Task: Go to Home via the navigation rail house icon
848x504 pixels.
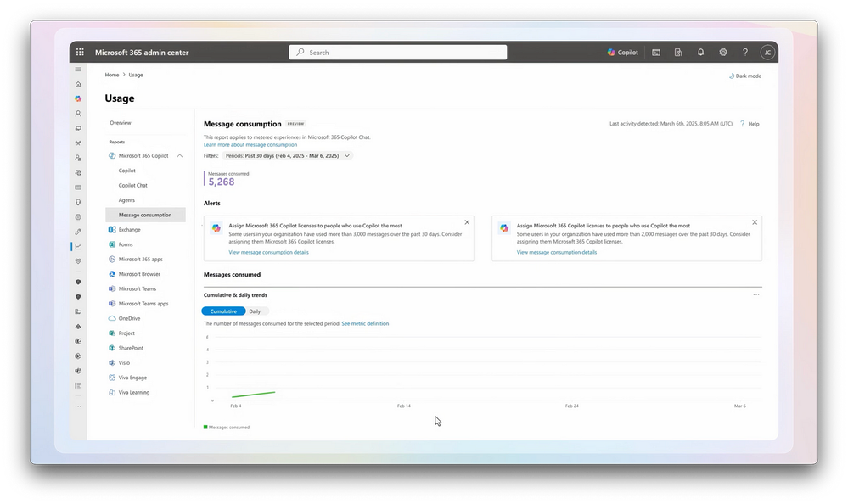Action: click(x=78, y=84)
